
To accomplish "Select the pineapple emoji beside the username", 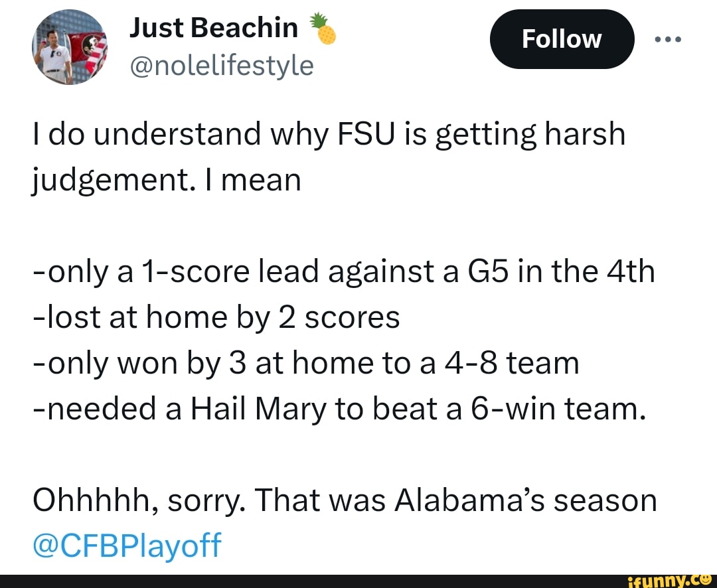I will (323, 29).
